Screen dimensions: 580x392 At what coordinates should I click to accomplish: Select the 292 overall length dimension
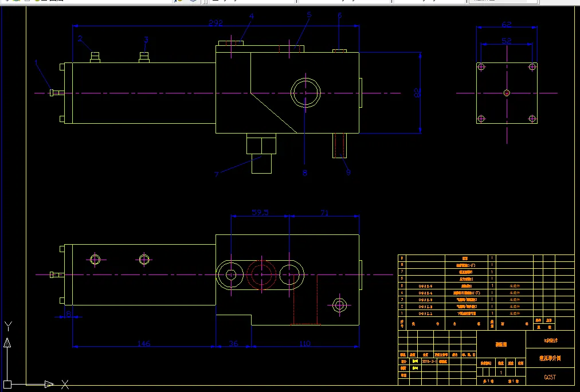[215, 23]
